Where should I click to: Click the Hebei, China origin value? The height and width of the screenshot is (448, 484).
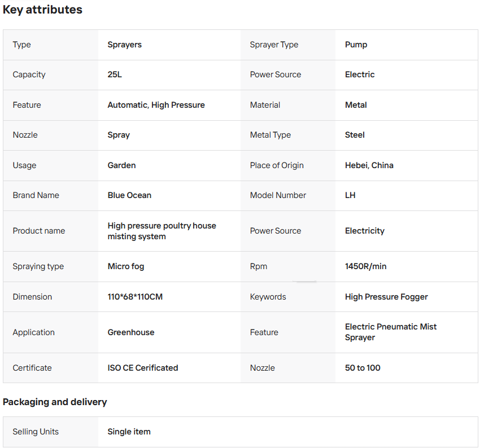369,165
